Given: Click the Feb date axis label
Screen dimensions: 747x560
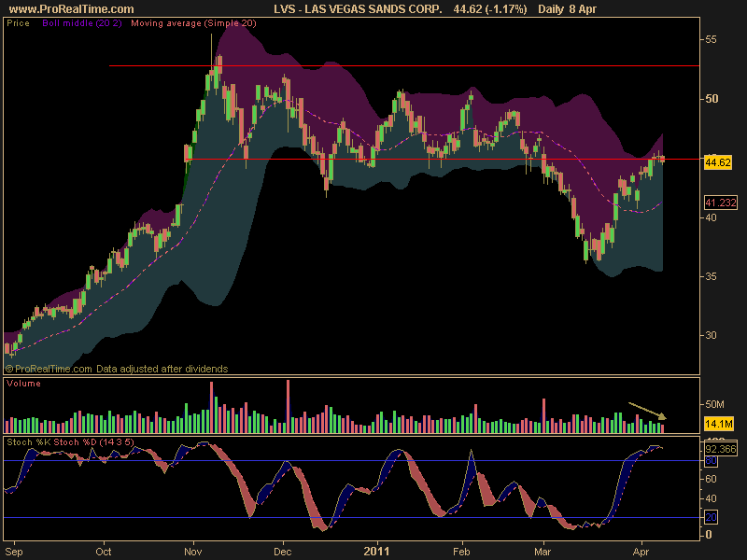Looking at the screenshot, I should pos(461,552).
